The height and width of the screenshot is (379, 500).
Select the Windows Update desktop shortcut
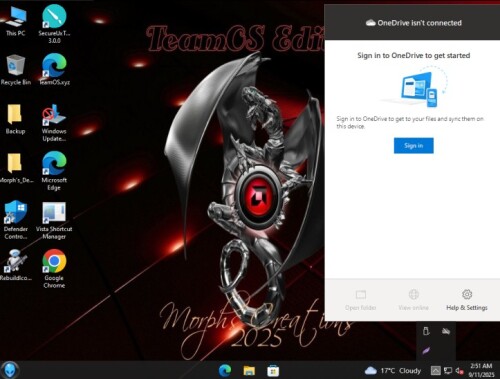point(54,123)
